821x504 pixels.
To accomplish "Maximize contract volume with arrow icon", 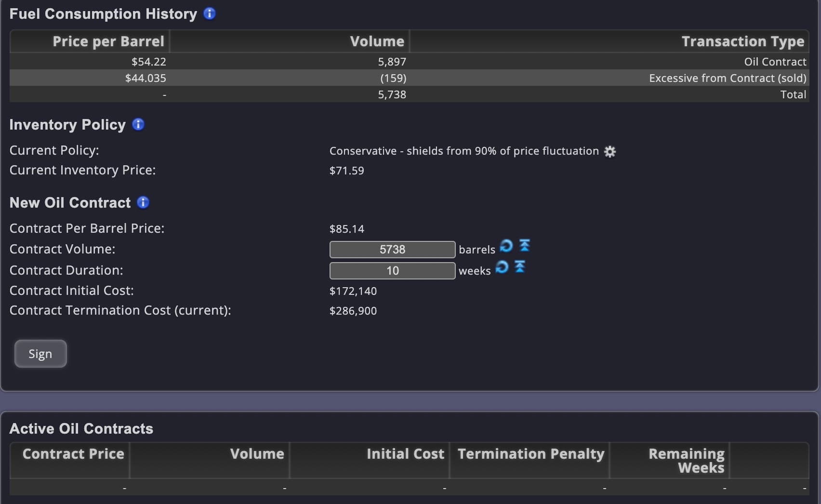I will click(525, 245).
